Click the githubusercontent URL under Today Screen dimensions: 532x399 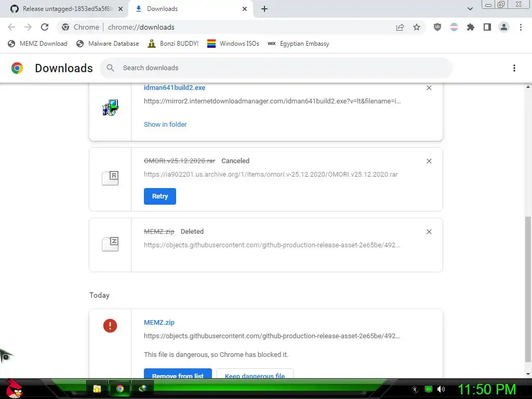pos(272,336)
